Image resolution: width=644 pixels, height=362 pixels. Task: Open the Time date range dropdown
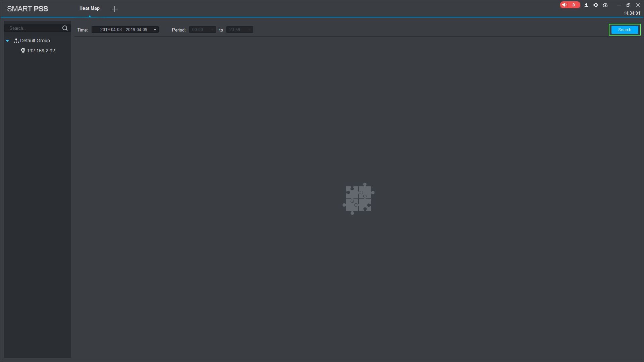pos(125,29)
